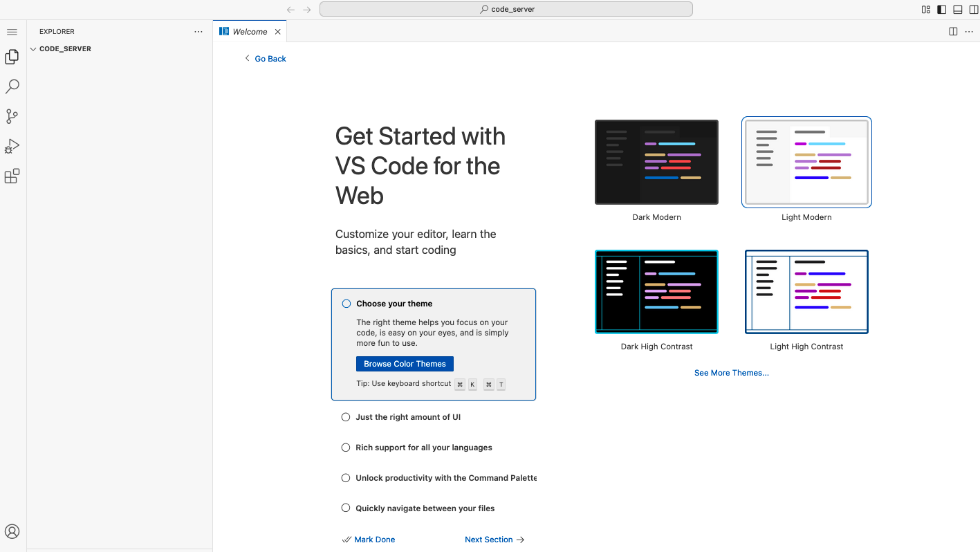Select the Welcome editor tab
Viewport: 980px width, 552px height.
[x=250, y=32]
